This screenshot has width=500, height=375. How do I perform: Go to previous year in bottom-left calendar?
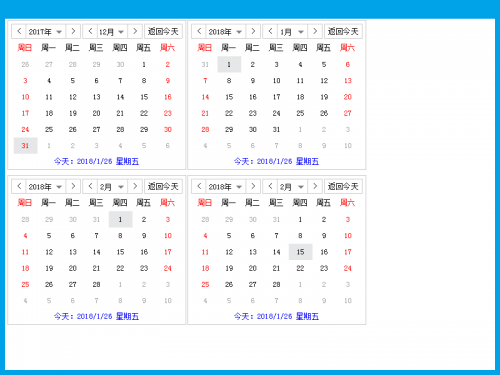19,186
